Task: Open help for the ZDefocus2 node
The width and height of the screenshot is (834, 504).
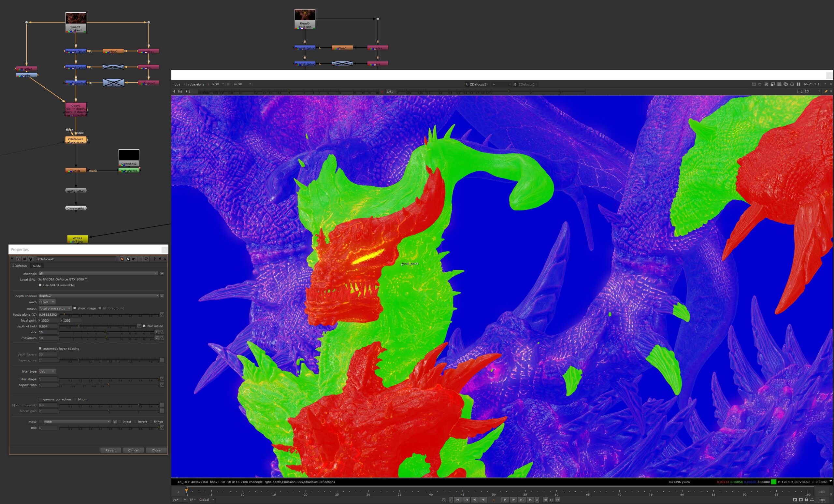Action: click(x=155, y=259)
